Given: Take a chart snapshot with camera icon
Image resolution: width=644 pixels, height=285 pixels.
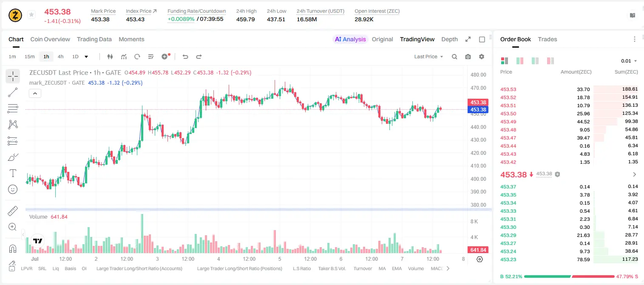Looking at the screenshot, I should [468, 57].
